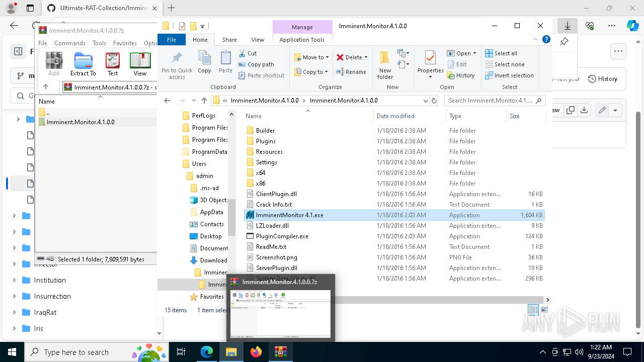Click Edit in Open group
The image size is (644, 362).
[457, 64]
